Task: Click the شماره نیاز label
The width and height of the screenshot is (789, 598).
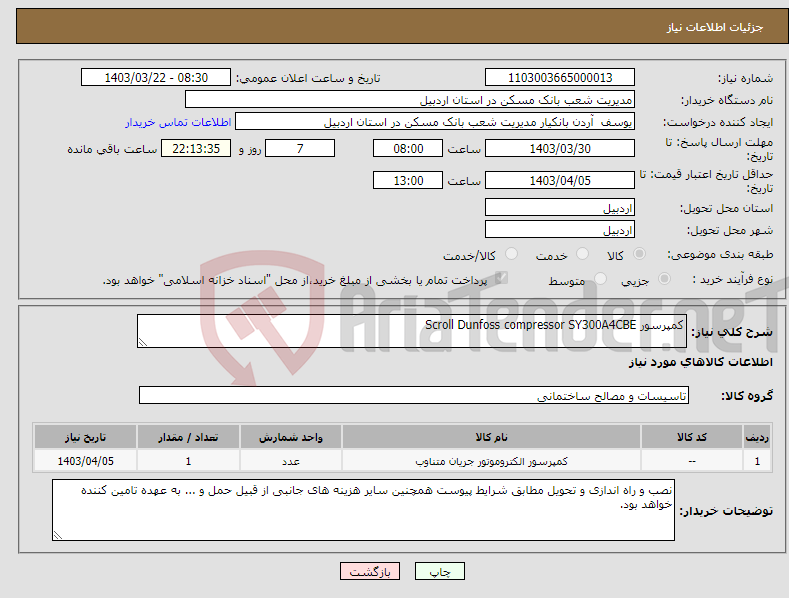Action: (745, 78)
